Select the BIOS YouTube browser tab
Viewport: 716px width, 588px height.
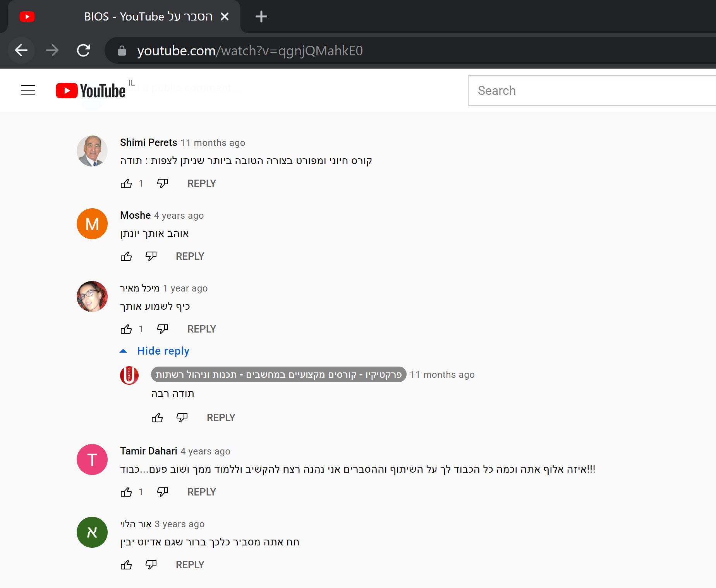click(124, 17)
